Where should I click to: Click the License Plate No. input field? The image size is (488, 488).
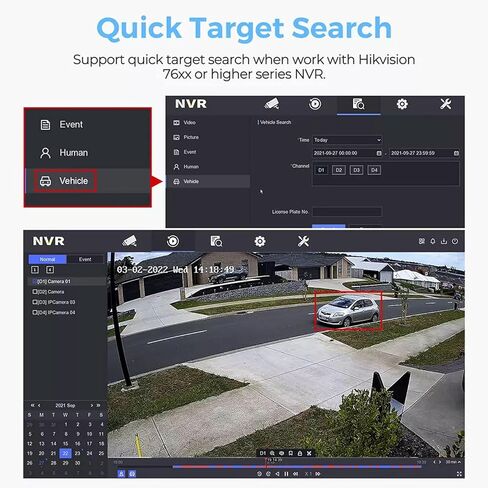pos(347,212)
